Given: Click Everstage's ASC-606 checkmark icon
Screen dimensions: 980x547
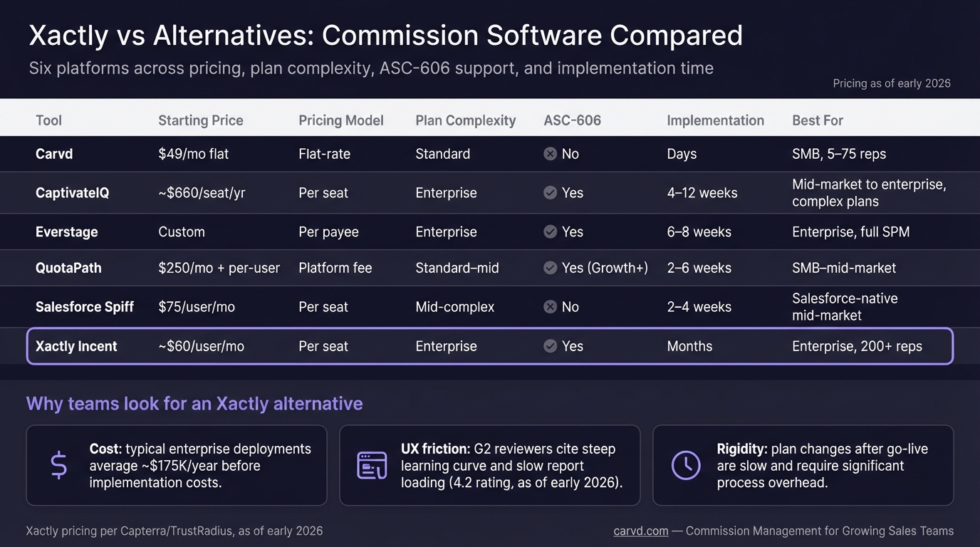Looking at the screenshot, I should click(x=550, y=232).
